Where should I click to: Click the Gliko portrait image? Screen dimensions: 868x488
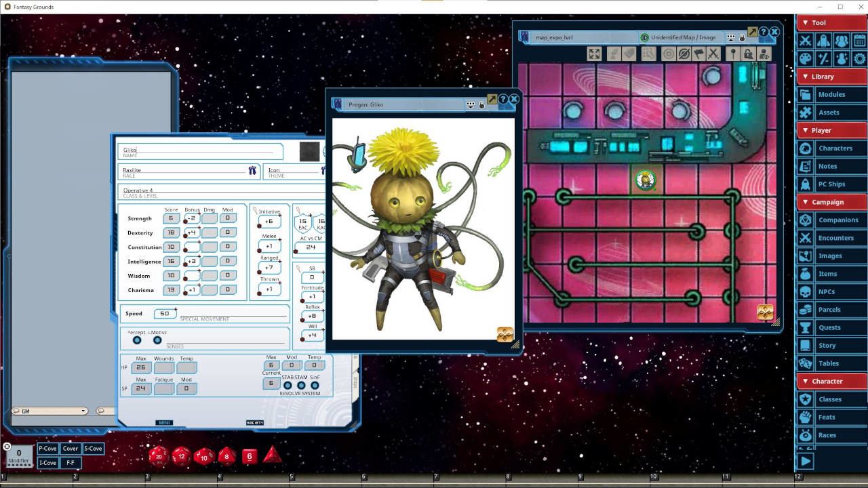[423, 229]
